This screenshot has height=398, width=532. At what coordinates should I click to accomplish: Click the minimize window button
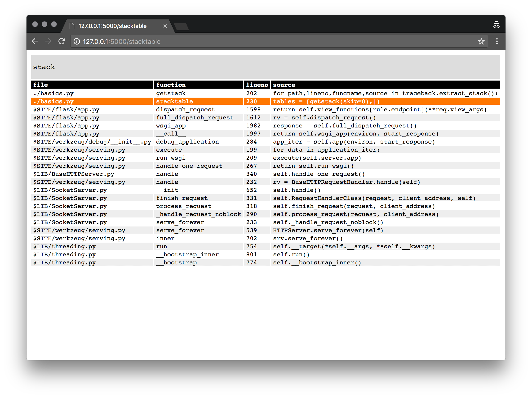coord(44,24)
